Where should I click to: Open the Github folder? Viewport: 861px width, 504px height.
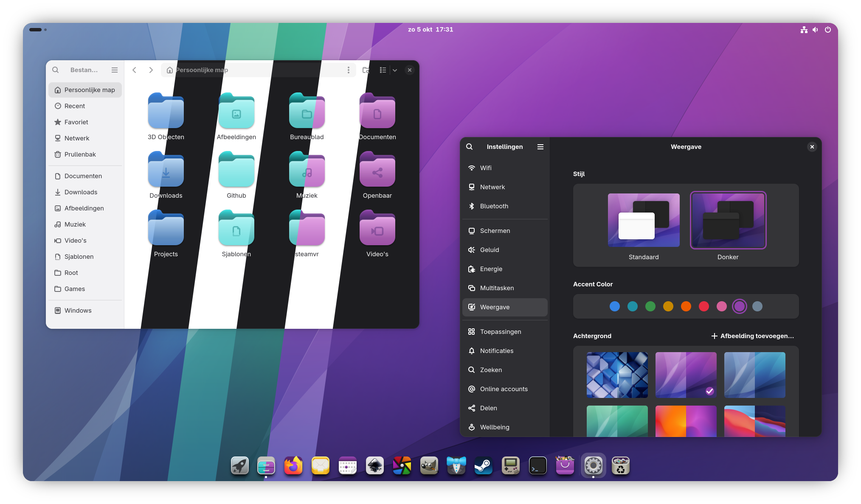(236, 175)
